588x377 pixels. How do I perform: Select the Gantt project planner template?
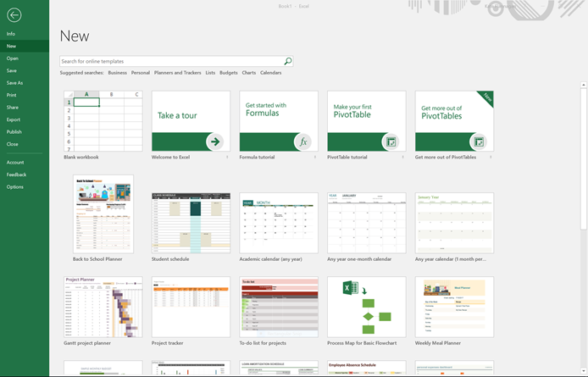[x=103, y=308]
